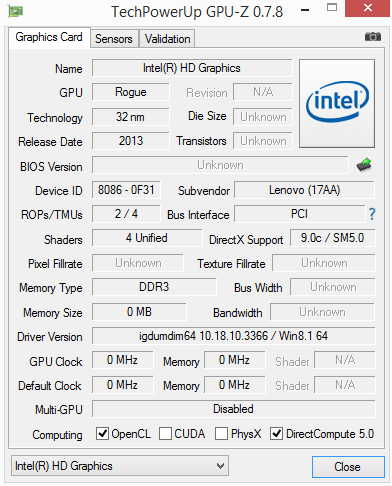392x486 pixels.
Task: Click the Default Clock row Memory 0 MHz field
Action: coord(235,385)
